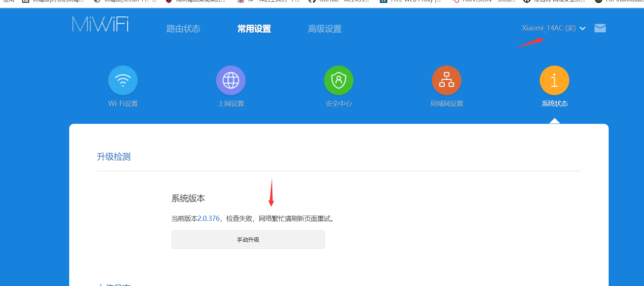
Task: Expand the chevron arrow beside the router name
Action: pyautogui.click(x=583, y=29)
